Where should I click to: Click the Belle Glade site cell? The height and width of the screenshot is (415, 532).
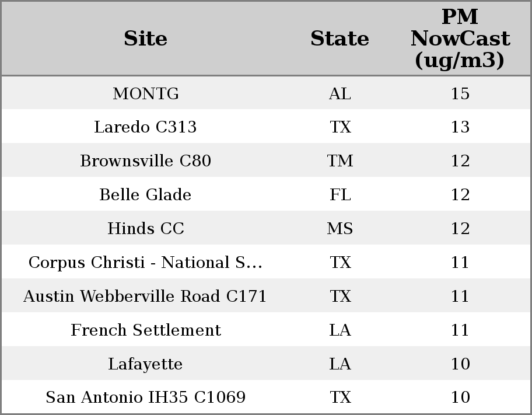tap(145, 195)
